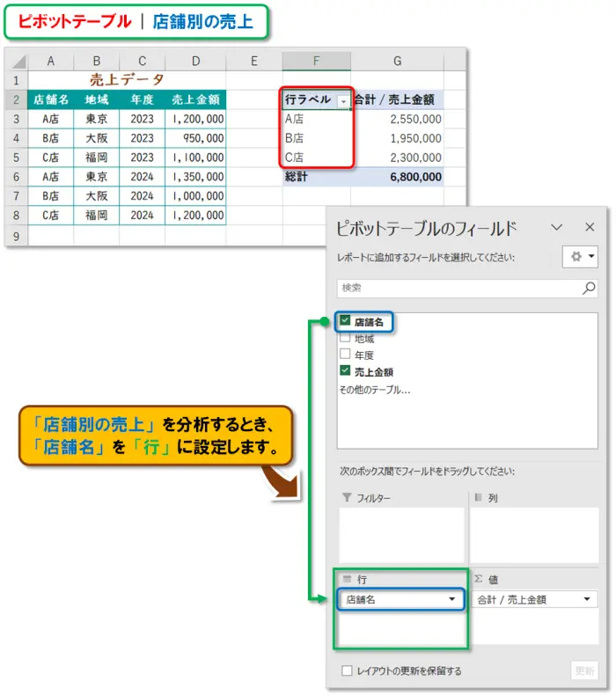Click the 年度 header cell in sheet
Viewport: 616px width, 696px height.
tap(142, 99)
